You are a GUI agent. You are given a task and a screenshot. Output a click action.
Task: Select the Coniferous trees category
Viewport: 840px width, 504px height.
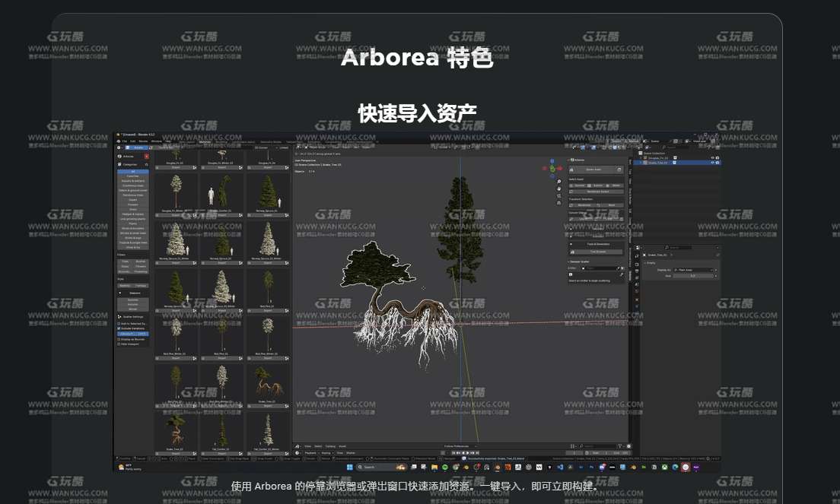coord(133,185)
